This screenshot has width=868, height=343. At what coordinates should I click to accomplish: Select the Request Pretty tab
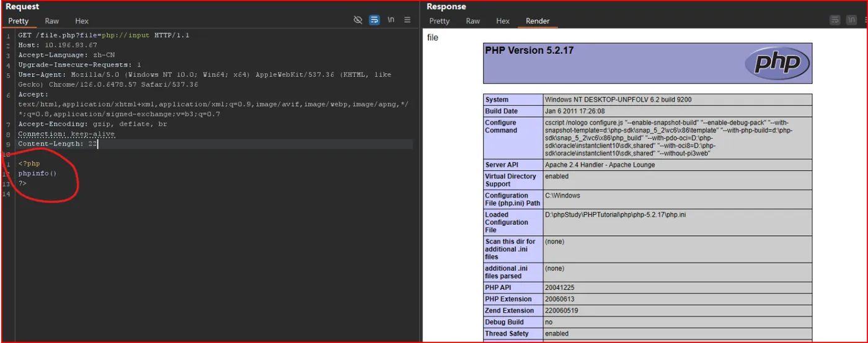[x=19, y=21]
